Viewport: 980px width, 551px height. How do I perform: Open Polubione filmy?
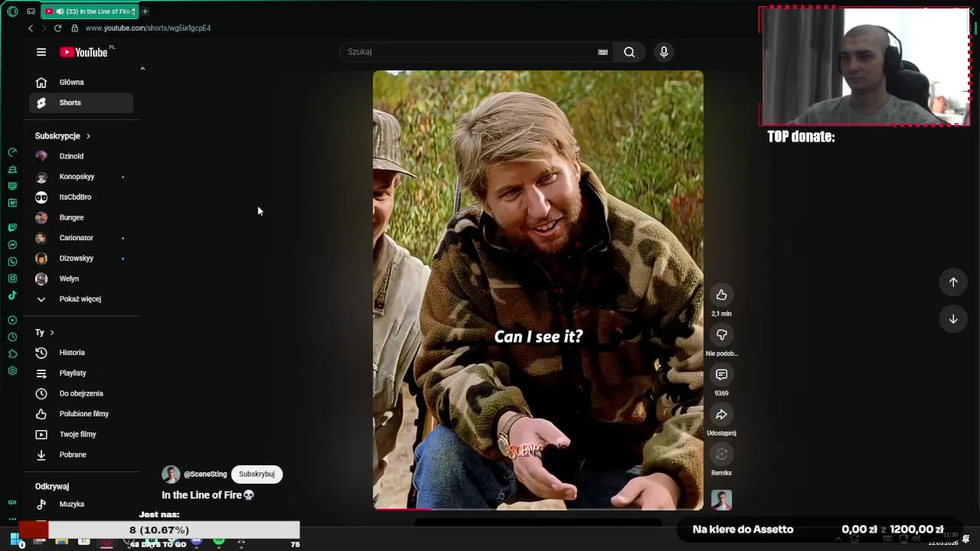[x=81, y=414]
